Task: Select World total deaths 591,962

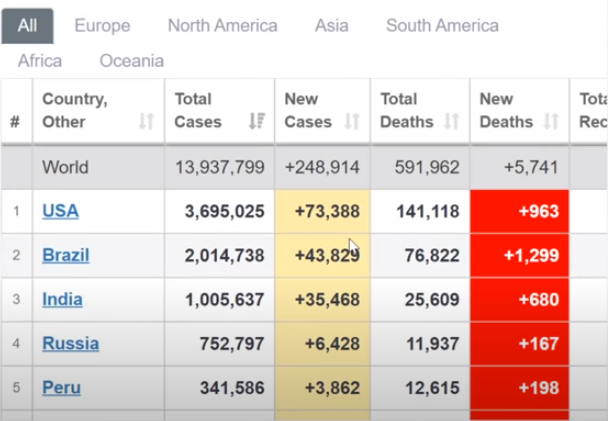Action: click(427, 167)
